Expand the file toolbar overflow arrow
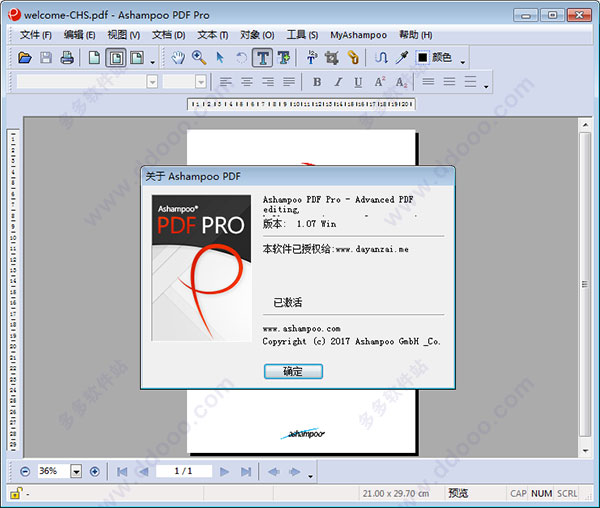Screen dimensions: 600x508 (153, 62)
